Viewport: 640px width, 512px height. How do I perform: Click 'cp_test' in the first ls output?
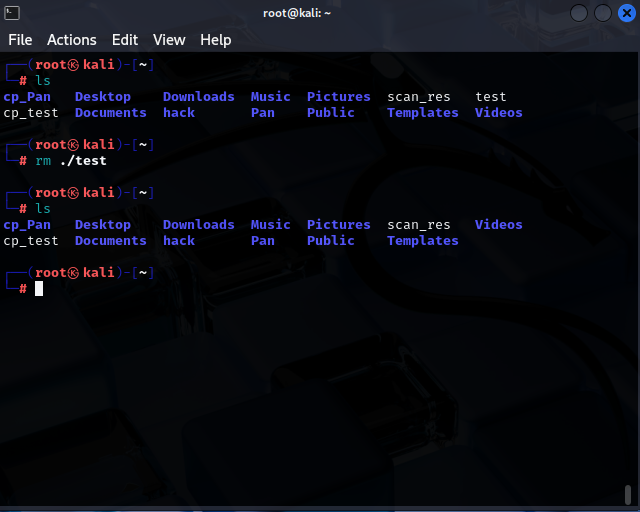(31, 113)
